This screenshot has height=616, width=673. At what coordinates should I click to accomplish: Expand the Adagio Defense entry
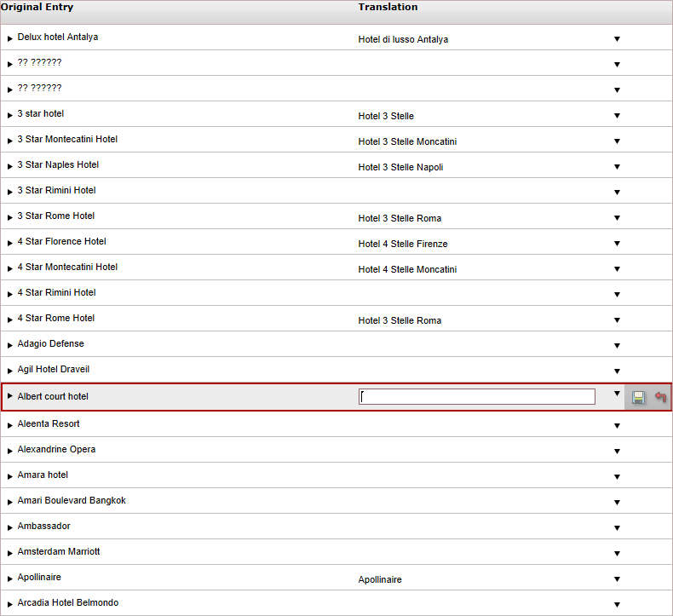(10, 346)
